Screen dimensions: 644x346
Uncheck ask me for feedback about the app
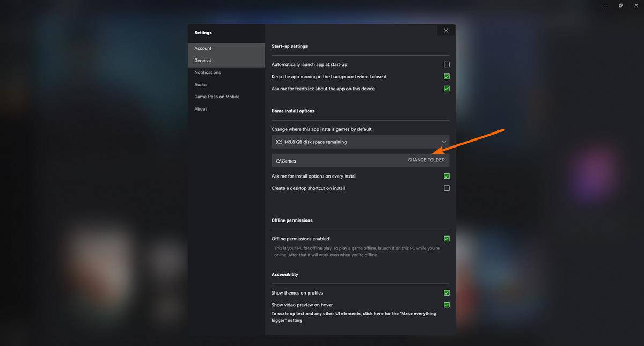pyautogui.click(x=446, y=88)
